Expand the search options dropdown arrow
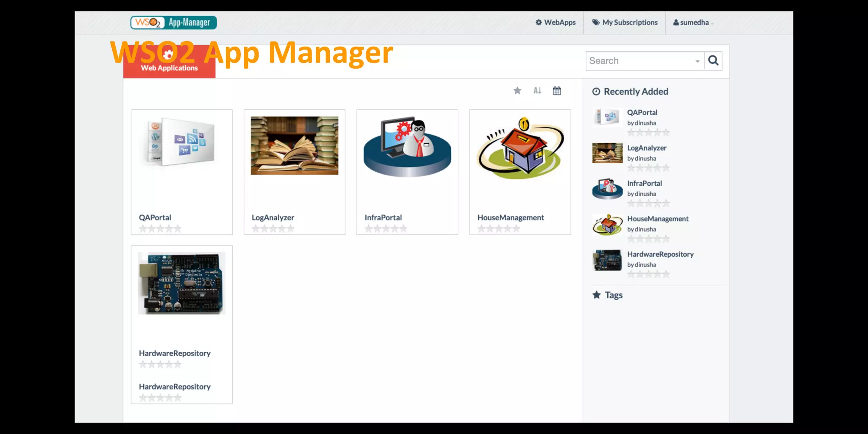Screen dimensions: 868x434 [x=697, y=61]
